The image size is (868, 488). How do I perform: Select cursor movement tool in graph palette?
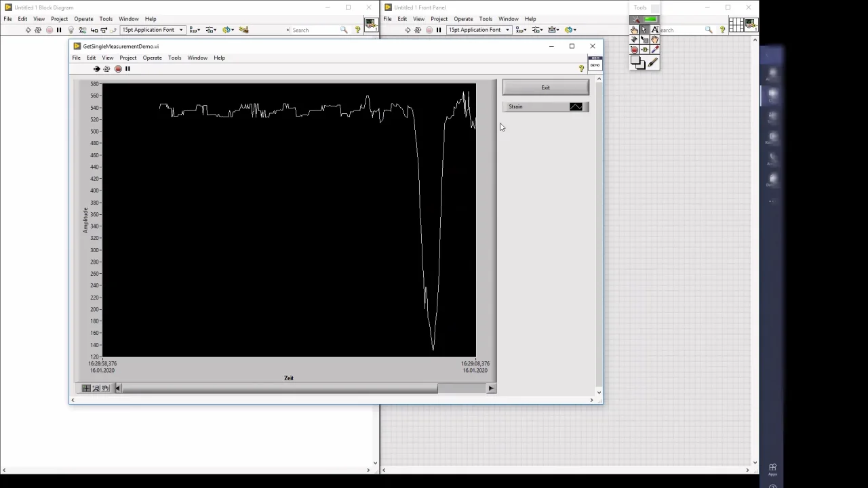coord(86,388)
